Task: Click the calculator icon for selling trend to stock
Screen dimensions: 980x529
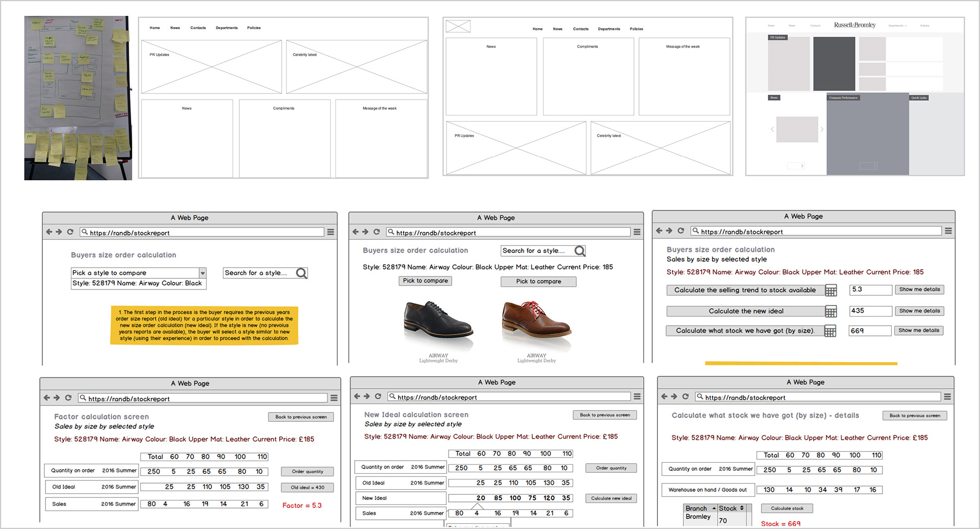Action: click(x=831, y=291)
